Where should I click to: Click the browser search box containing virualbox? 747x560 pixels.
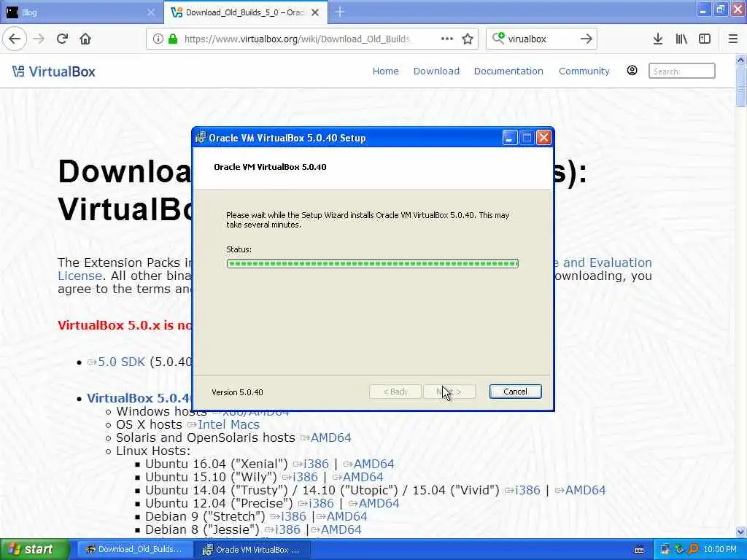[x=541, y=39]
